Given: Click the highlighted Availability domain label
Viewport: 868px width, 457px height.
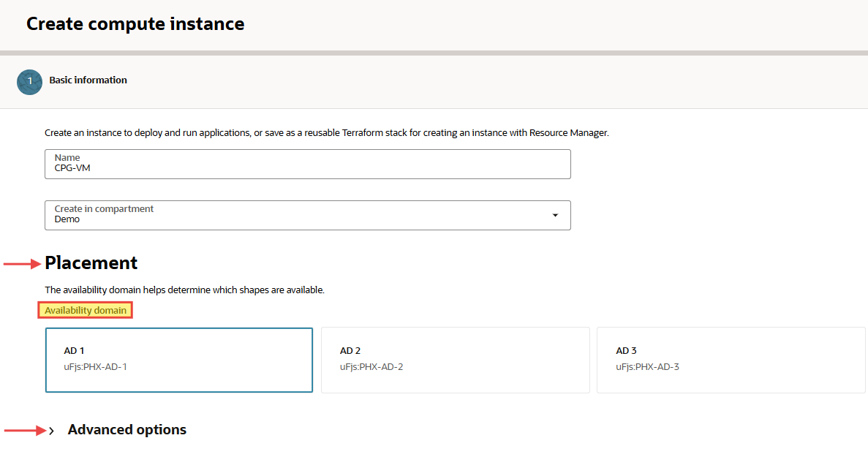Looking at the screenshot, I should tap(86, 311).
